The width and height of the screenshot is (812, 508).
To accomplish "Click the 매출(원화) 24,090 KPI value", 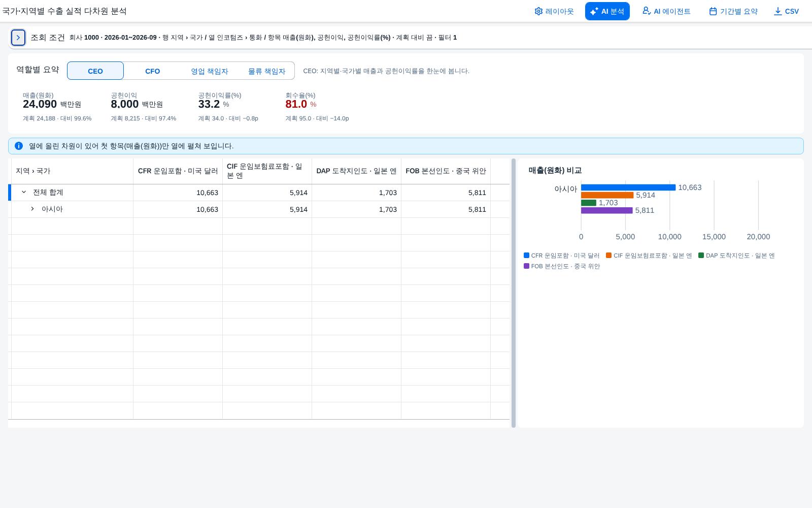I will [x=40, y=104].
